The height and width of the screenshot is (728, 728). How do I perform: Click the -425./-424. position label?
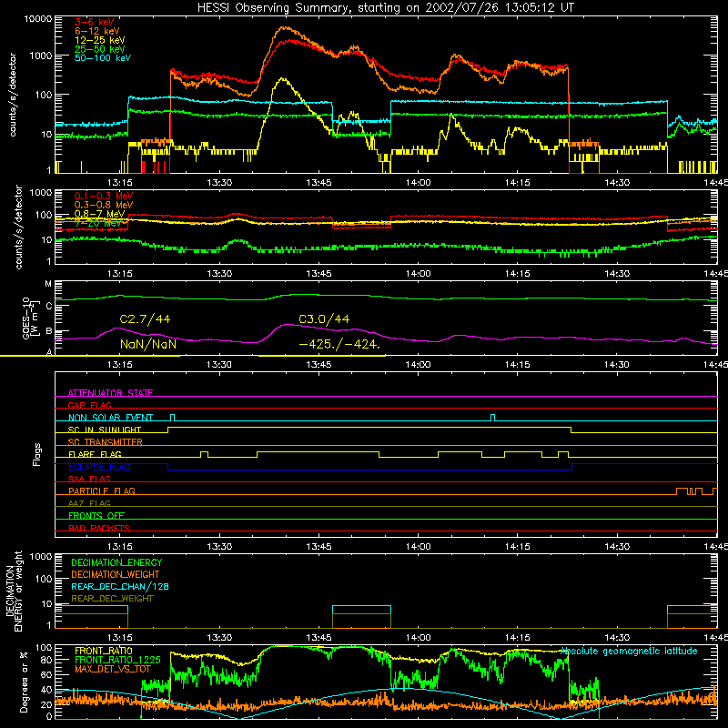coord(339,344)
